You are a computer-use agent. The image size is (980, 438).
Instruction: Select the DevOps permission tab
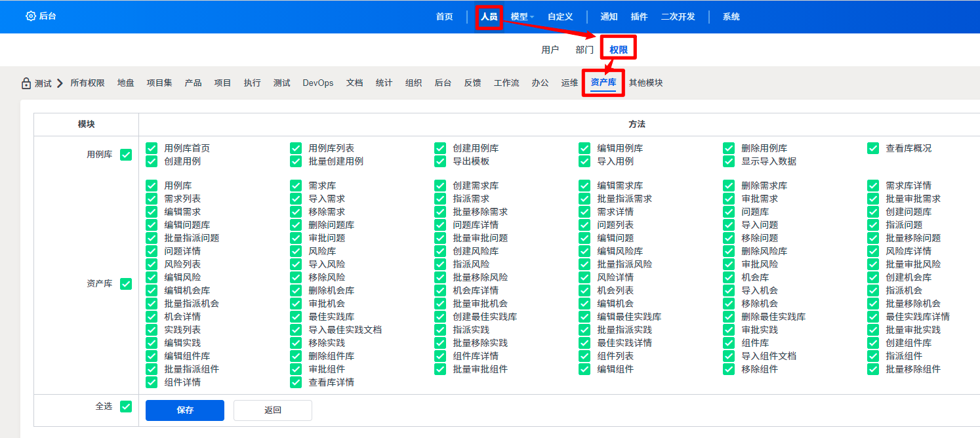[x=318, y=83]
